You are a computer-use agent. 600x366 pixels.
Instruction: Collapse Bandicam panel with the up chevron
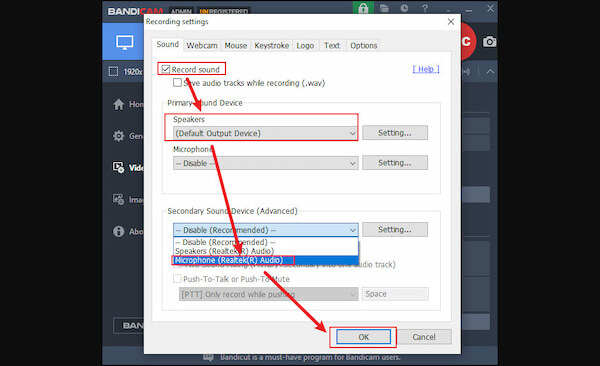pyautogui.click(x=490, y=72)
